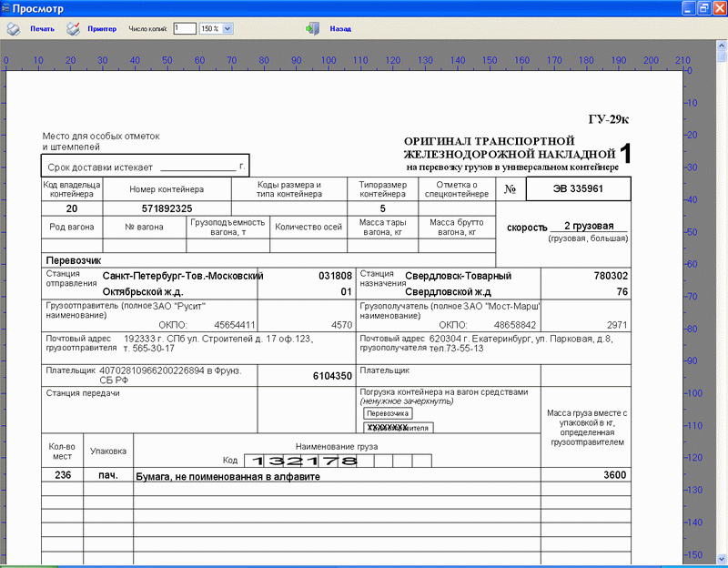Click the places count 236
This screenshot has width=728, height=568.
click(x=63, y=474)
